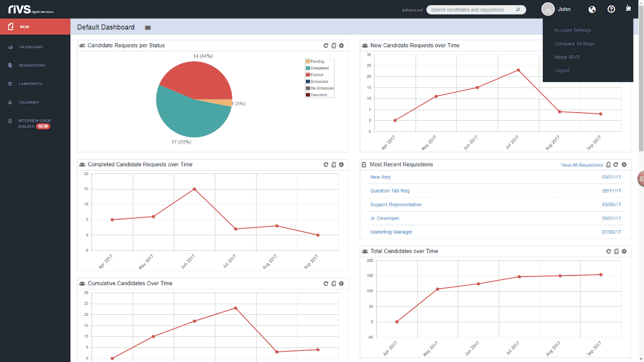Open Total Candidates over Time gear

pyautogui.click(x=624, y=251)
